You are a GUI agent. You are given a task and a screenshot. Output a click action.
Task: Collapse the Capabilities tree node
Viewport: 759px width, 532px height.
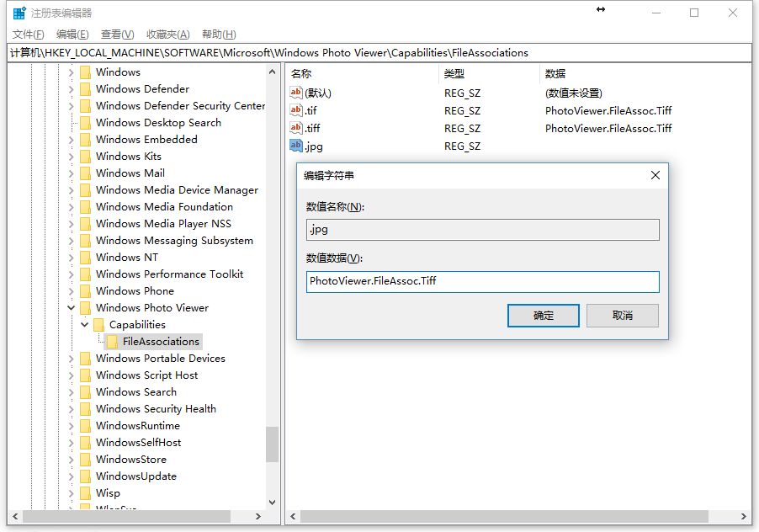tap(85, 325)
